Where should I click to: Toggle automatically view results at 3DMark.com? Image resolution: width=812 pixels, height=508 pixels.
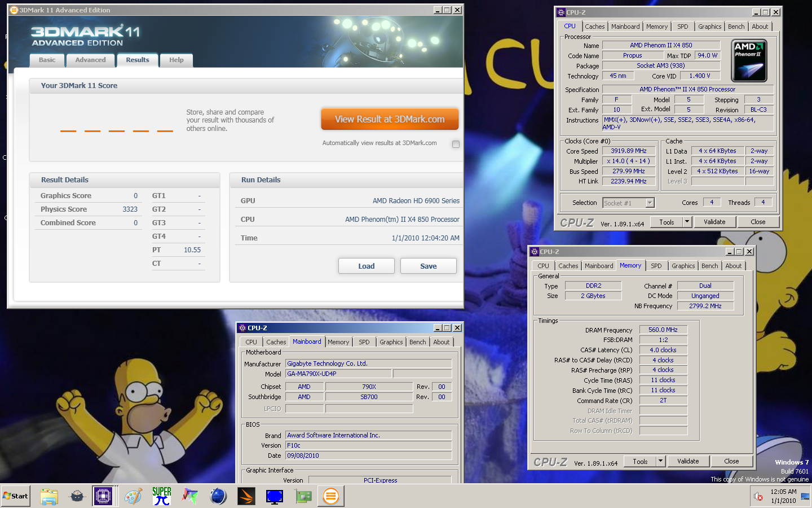[456, 144]
